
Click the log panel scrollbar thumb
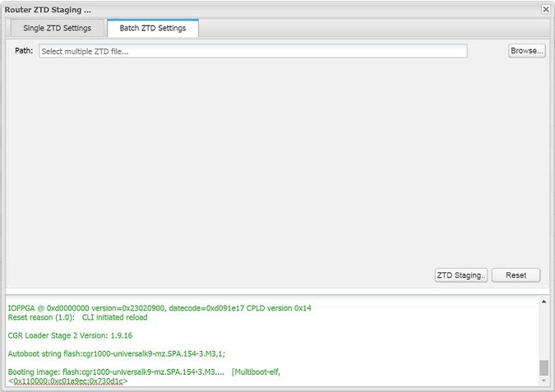(x=543, y=367)
